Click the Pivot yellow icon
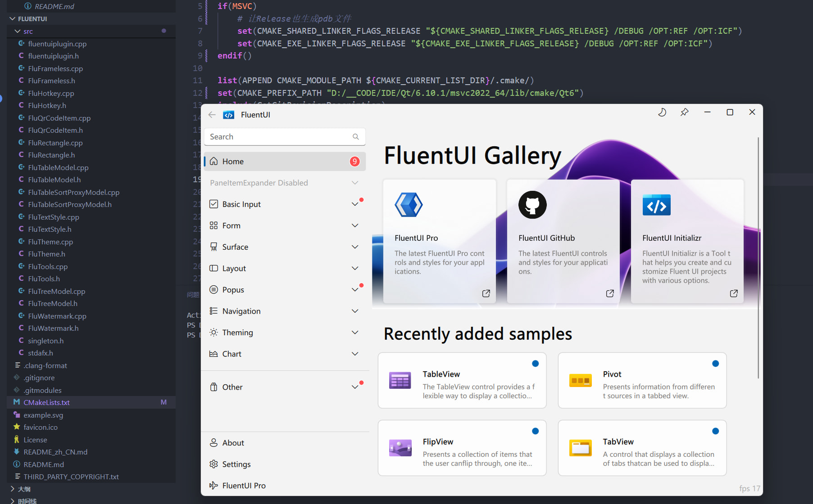 [580, 381]
